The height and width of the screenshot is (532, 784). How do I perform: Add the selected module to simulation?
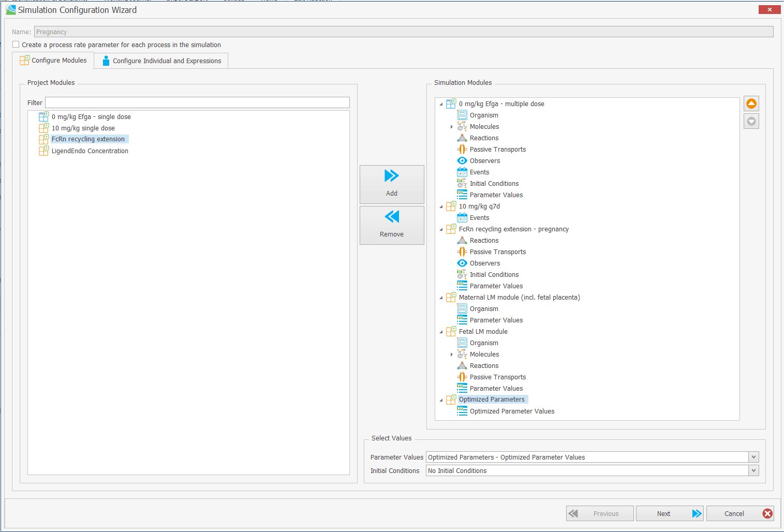392,184
